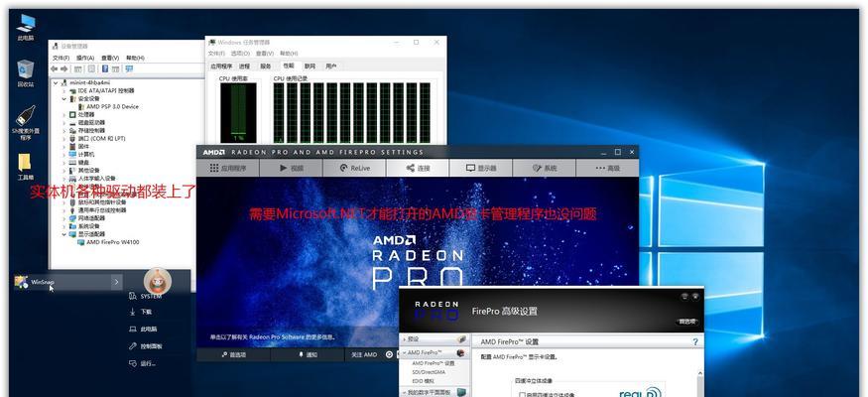Screen dimensions: 868x397
Task: Switch to the 进程 tab in Task Manager
Action: click(x=244, y=66)
